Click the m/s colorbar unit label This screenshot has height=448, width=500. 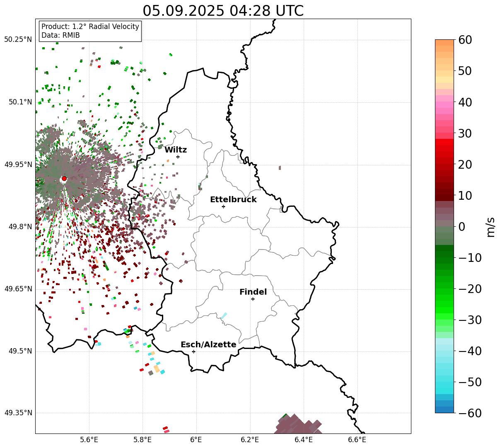pyautogui.click(x=491, y=226)
